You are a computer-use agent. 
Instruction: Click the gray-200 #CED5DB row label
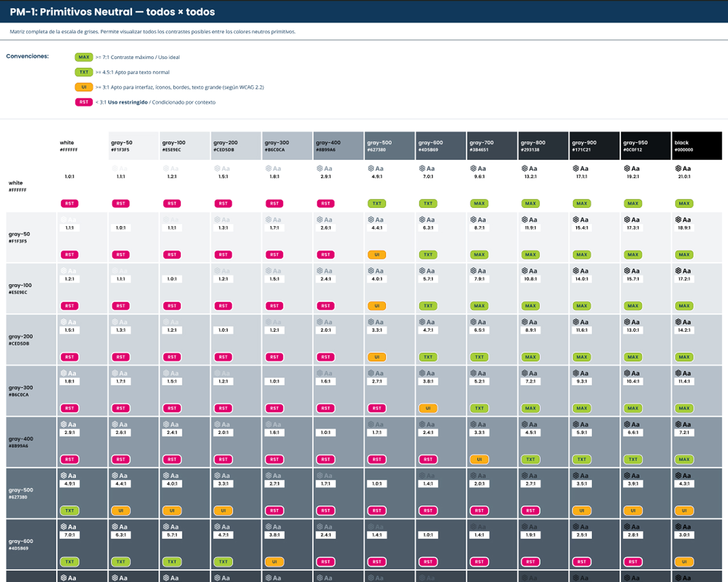point(21,339)
